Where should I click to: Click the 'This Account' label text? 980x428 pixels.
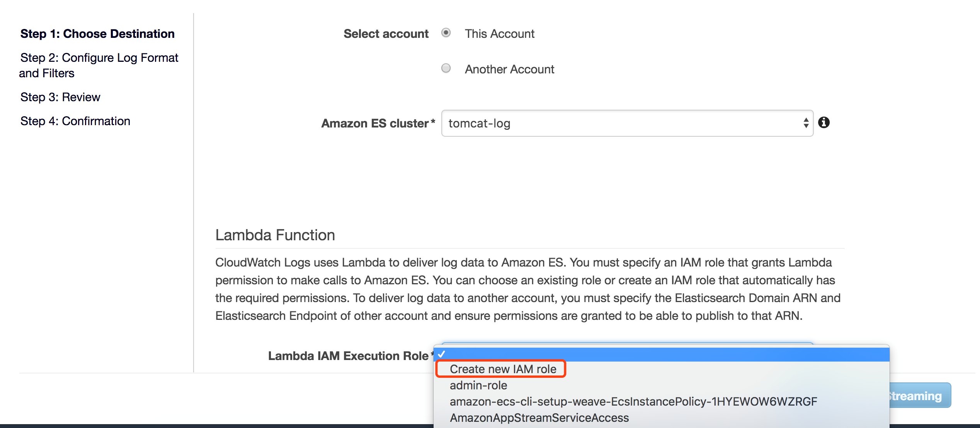499,34
